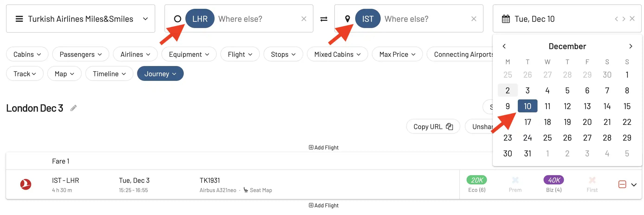The image size is (644, 215).
Task: Click the Turkish Airlines logo on TK1931 row
Action: click(26, 185)
